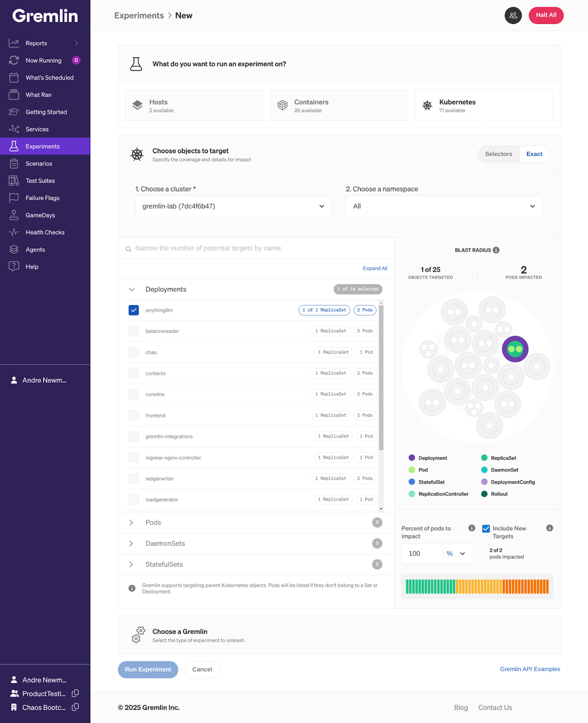Open Experiments in the sidebar
The height and width of the screenshot is (723, 588).
[45, 146]
